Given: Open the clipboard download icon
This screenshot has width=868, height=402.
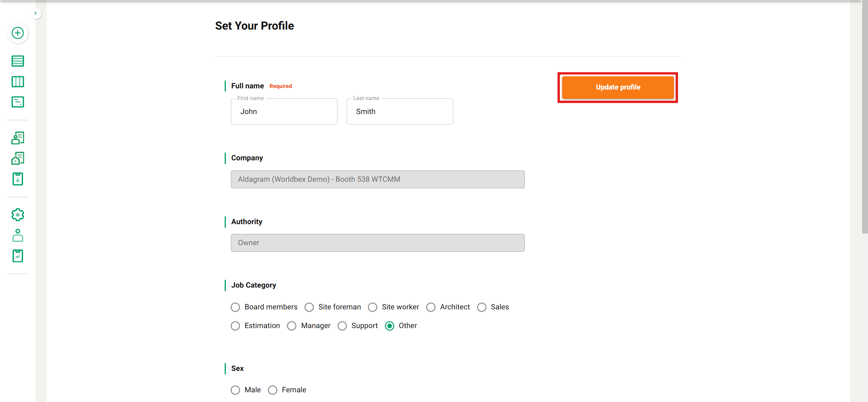Looking at the screenshot, I should [x=17, y=179].
